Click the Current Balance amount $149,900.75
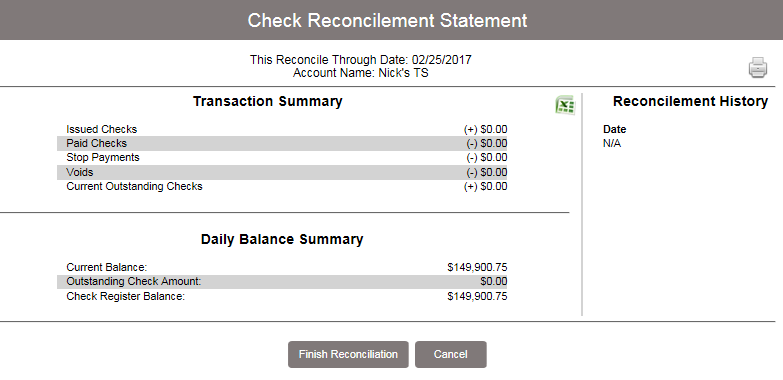This screenshot has height=380, width=783. point(477,268)
